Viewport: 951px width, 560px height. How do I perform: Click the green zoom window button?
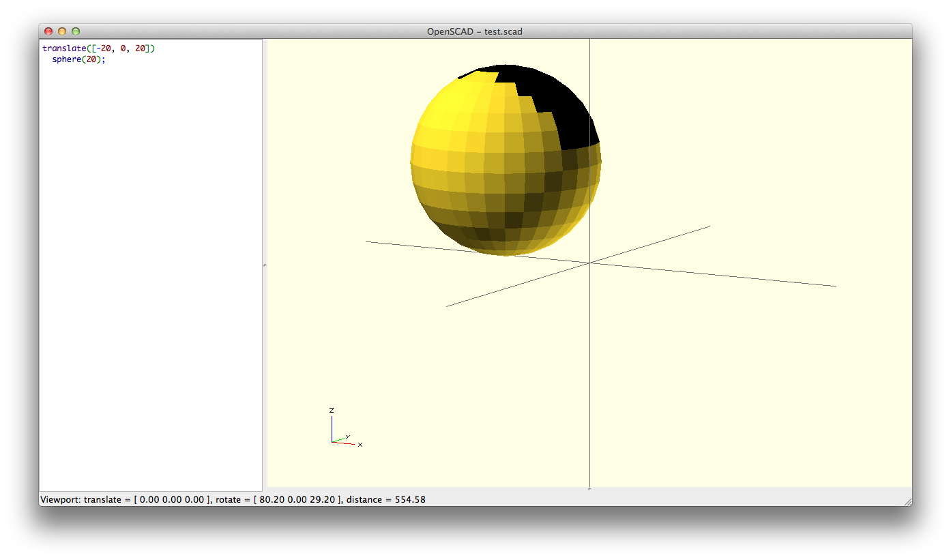tap(76, 31)
